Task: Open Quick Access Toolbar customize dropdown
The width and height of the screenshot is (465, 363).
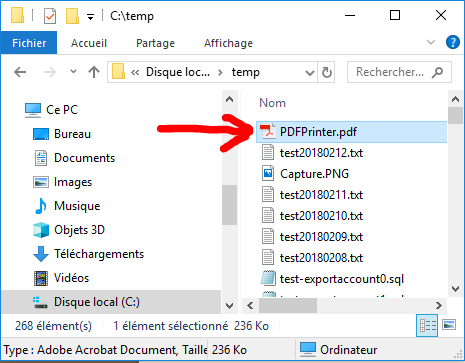Action: click(90, 17)
